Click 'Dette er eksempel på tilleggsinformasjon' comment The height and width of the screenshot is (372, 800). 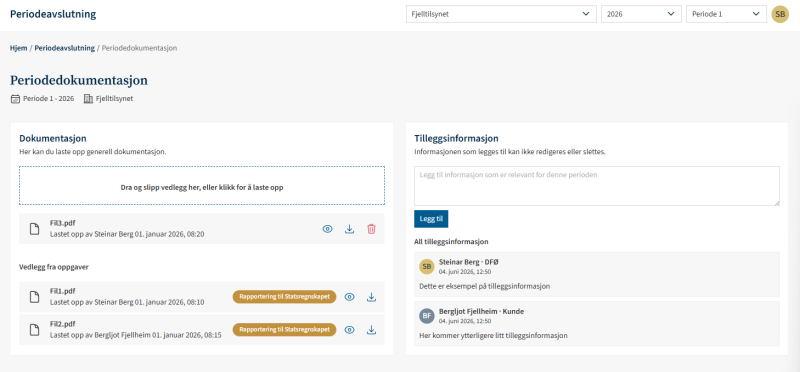tap(485, 286)
